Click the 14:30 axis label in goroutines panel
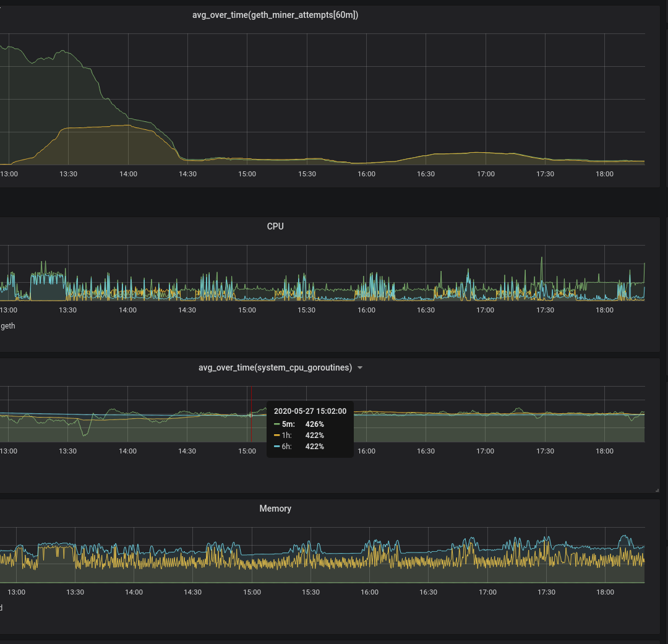The height and width of the screenshot is (644, 668). coord(187,451)
